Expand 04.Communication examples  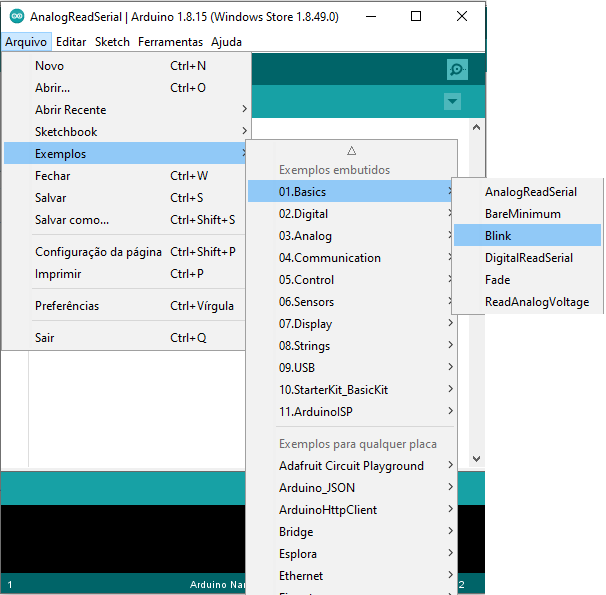click(351, 258)
